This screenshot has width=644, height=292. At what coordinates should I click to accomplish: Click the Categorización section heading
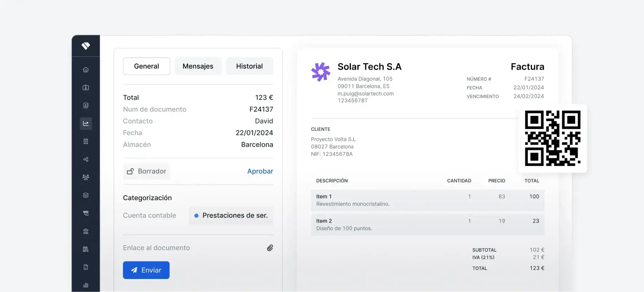[x=147, y=198]
